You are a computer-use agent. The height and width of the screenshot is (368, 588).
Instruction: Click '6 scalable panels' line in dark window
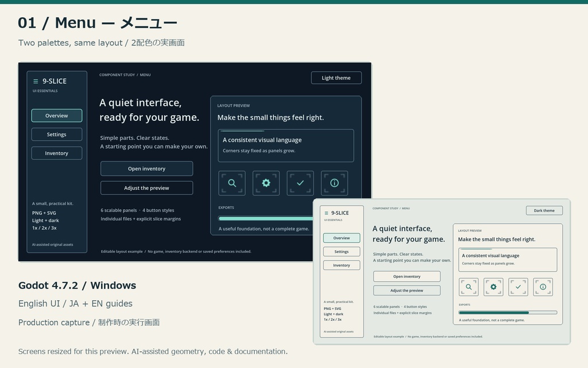(x=137, y=210)
